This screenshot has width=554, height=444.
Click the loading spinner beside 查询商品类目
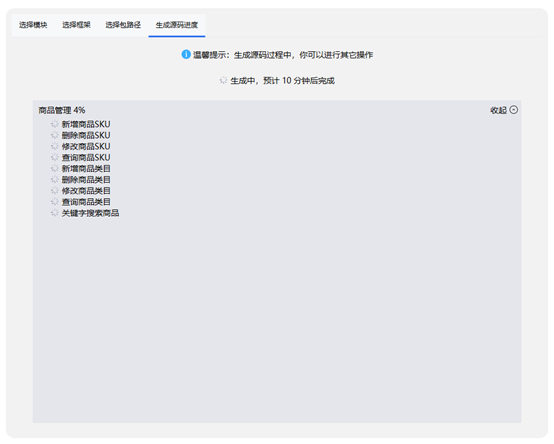pos(54,202)
